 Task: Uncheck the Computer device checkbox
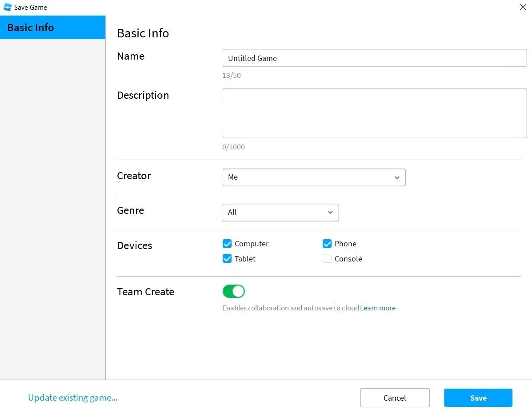(227, 244)
